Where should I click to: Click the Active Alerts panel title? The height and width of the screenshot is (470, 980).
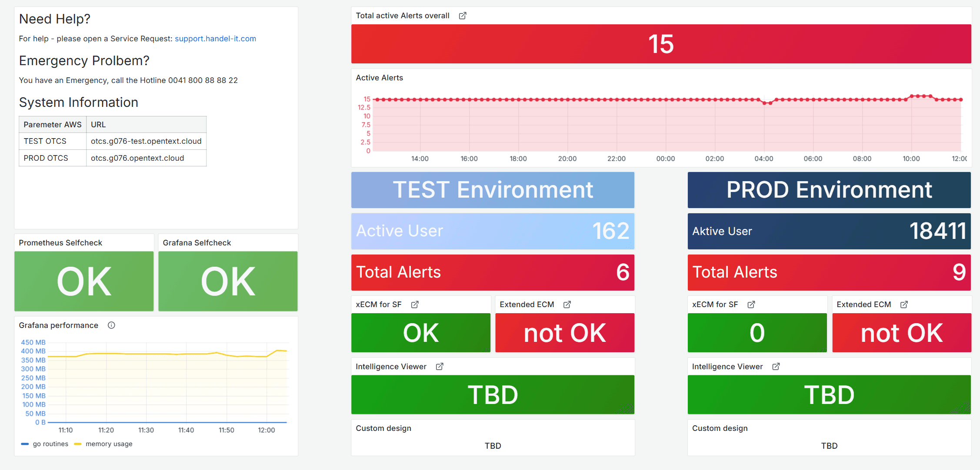pyautogui.click(x=379, y=78)
